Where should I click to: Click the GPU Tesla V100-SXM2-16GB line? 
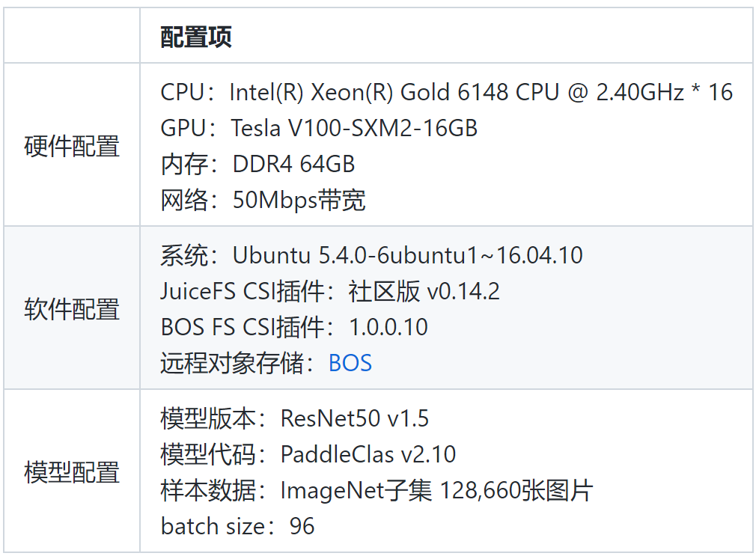[x=319, y=128]
